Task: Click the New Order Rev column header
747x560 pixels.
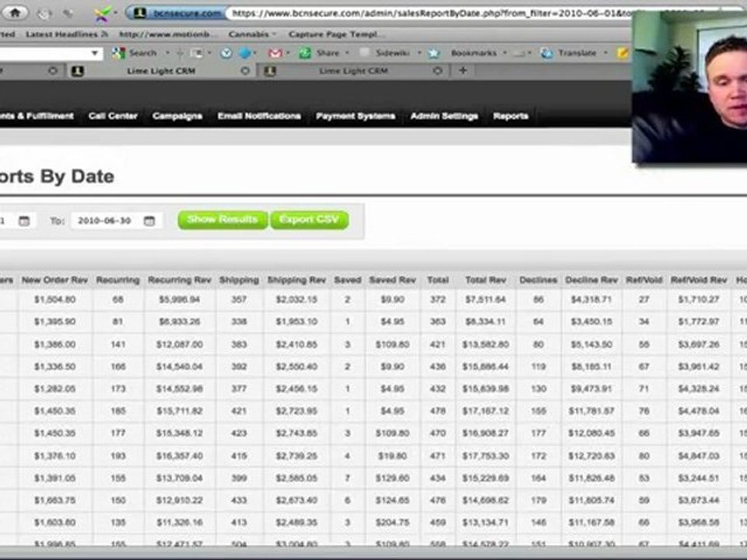Action: pos(54,280)
